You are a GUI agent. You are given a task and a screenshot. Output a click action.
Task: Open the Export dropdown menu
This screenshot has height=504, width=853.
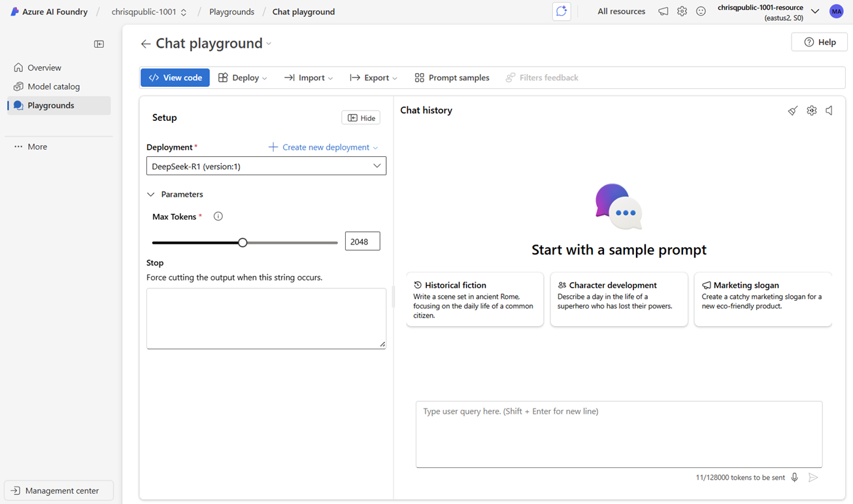(x=373, y=78)
